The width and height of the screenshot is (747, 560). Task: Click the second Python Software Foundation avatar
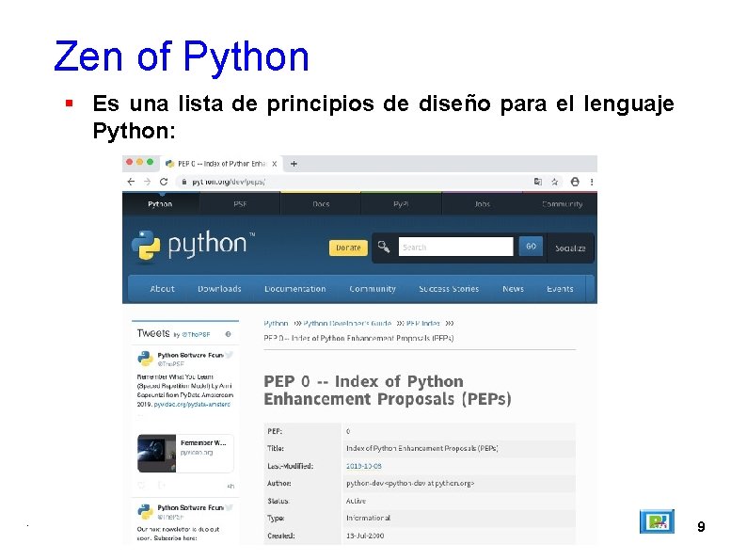point(145,511)
